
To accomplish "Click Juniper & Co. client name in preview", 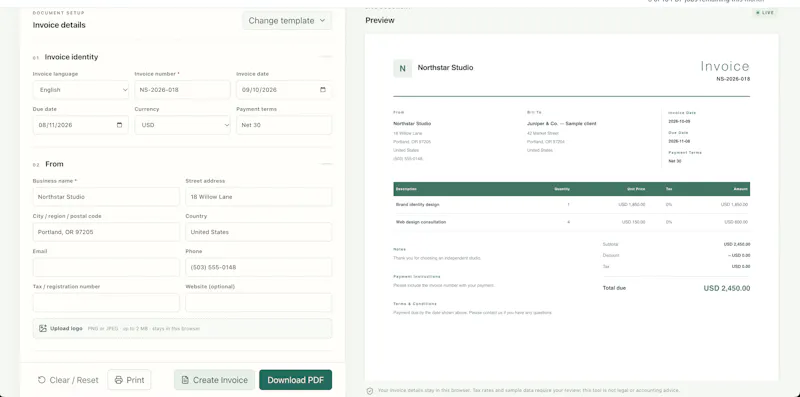I will tap(562, 123).
